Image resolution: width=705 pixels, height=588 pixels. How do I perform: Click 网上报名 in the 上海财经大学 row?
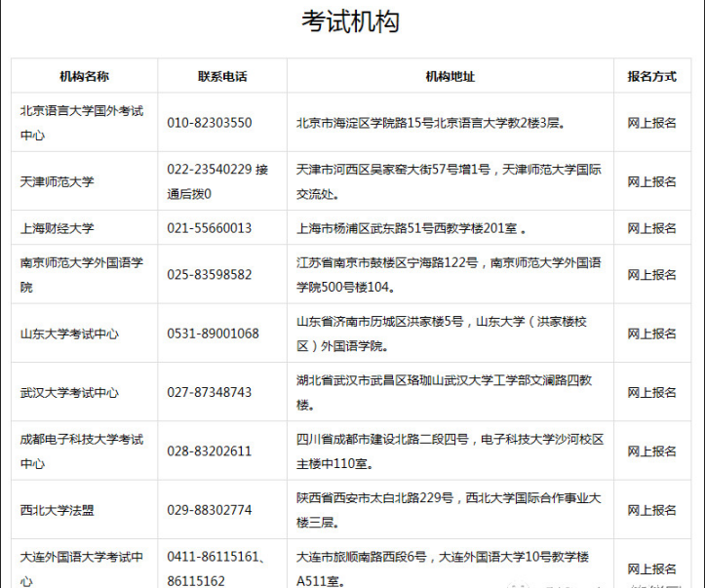[652, 228]
